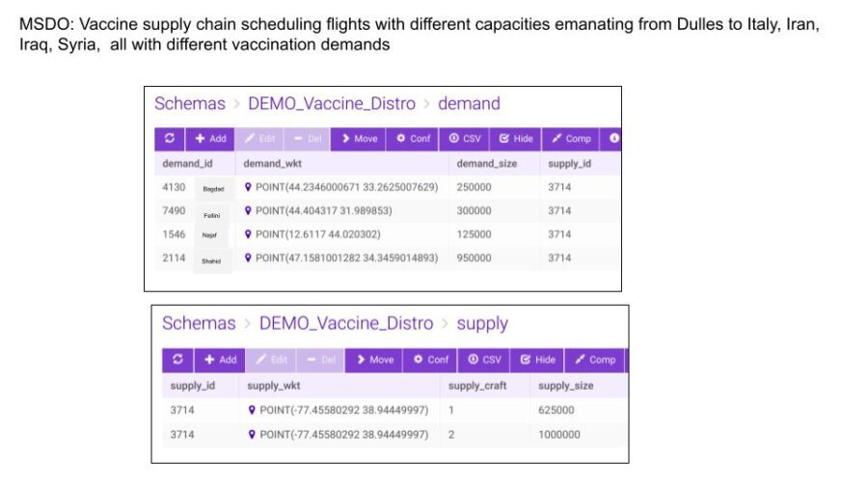This screenshot has width=868, height=488.
Task: Click the info icon after demand Comp
Action: pyautogui.click(x=614, y=138)
